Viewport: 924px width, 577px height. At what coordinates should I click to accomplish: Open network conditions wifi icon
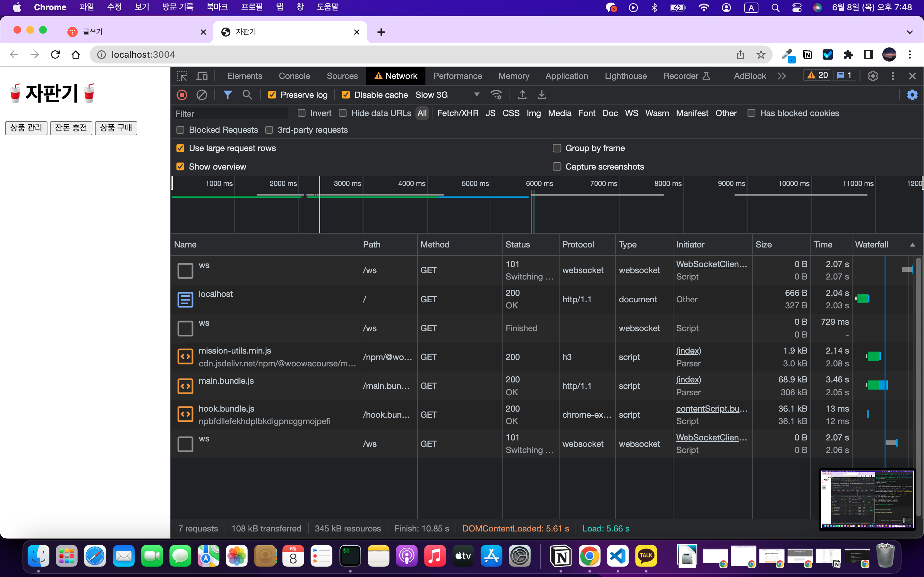tap(496, 95)
